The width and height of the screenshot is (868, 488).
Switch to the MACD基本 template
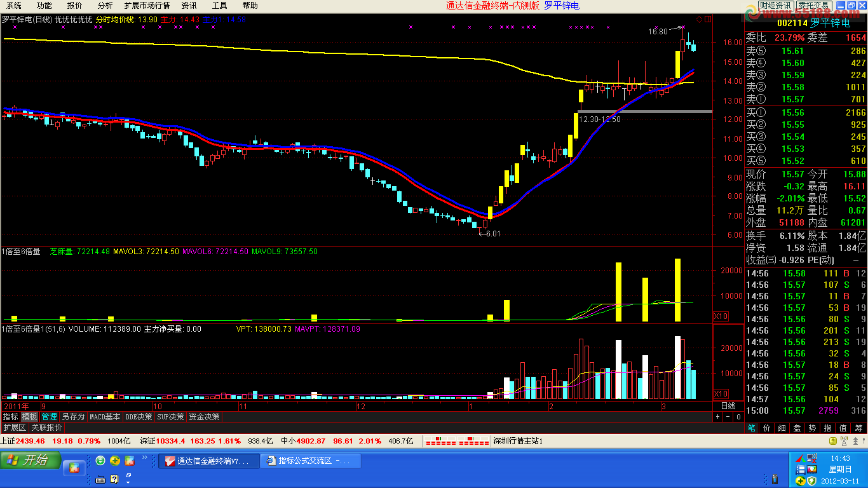click(105, 417)
